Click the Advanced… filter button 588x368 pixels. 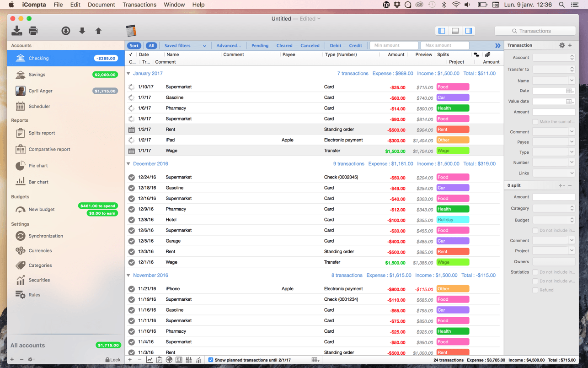[x=229, y=45]
